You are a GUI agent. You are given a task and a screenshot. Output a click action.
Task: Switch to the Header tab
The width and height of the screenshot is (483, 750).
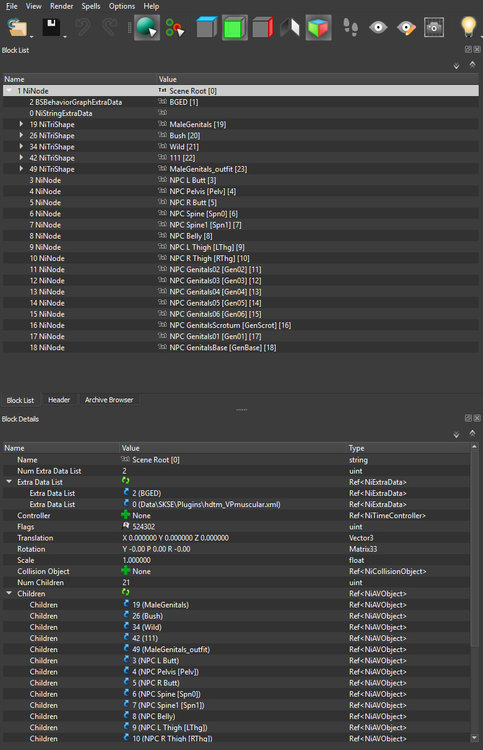click(x=59, y=400)
